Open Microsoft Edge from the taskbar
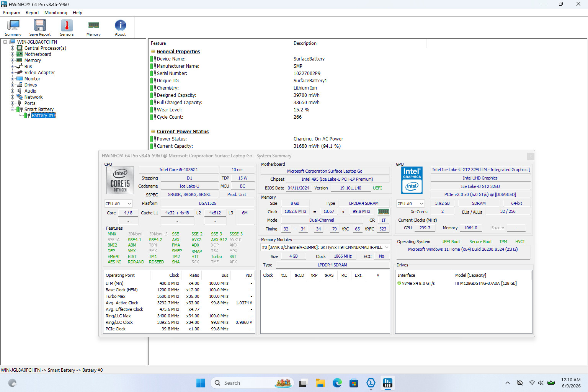This screenshot has width=588, height=392. (x=337, y=383)
